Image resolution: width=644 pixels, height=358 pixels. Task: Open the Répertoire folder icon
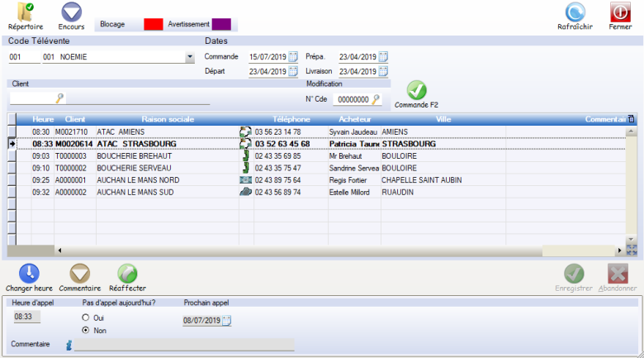[25, 12]
